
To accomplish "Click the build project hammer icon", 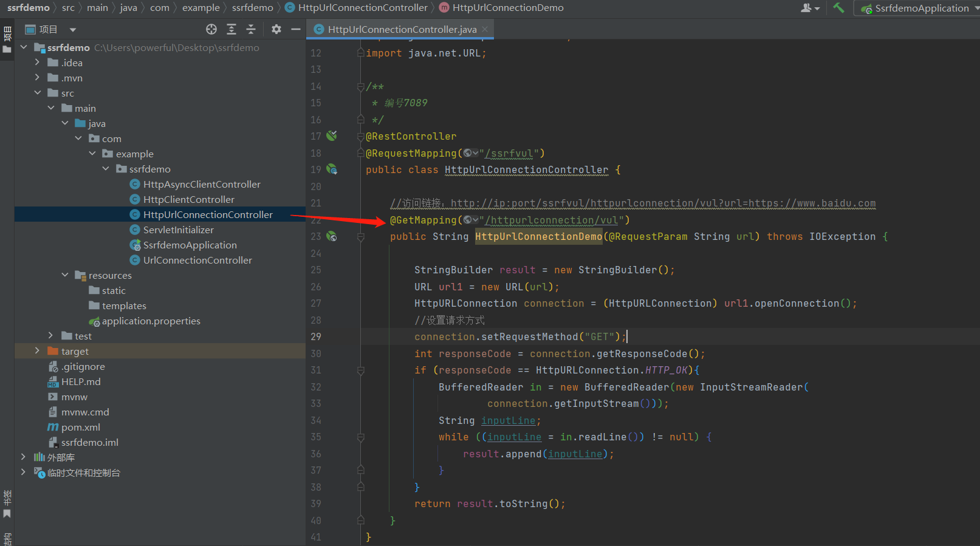I will pyautogui.click(x=838, y=8).
